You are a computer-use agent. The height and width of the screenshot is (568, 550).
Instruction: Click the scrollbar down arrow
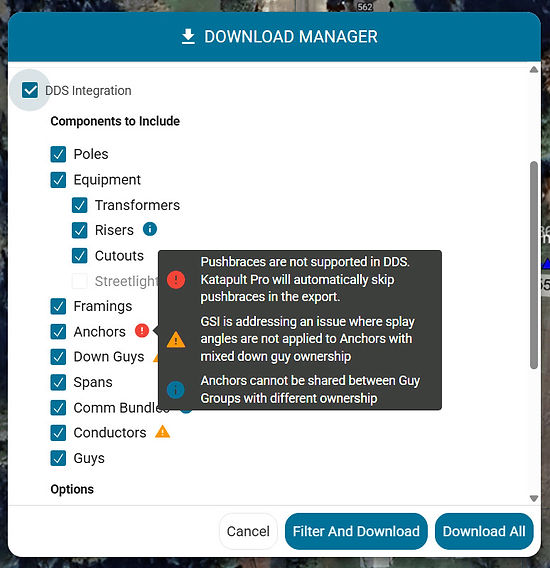(534, 498)
